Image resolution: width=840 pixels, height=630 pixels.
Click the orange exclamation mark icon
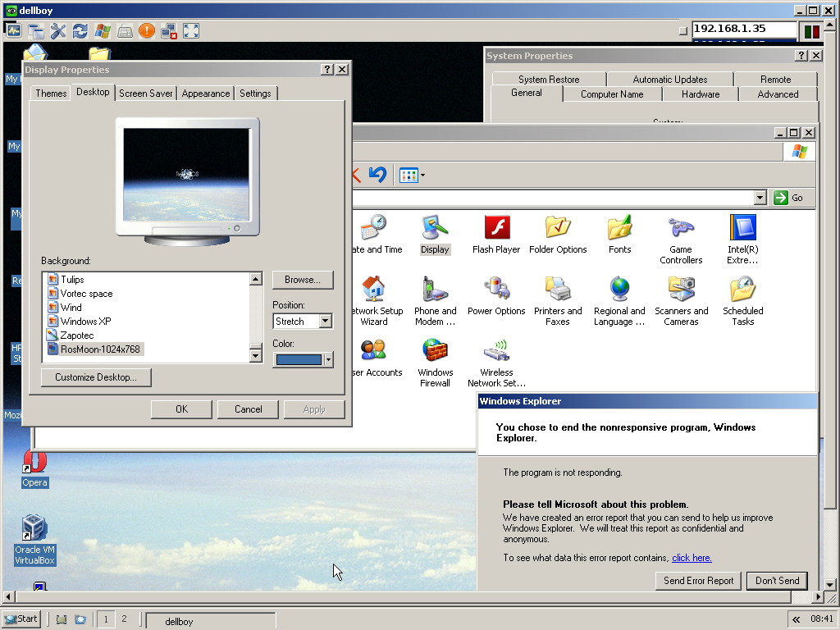(x=146, y=30)
